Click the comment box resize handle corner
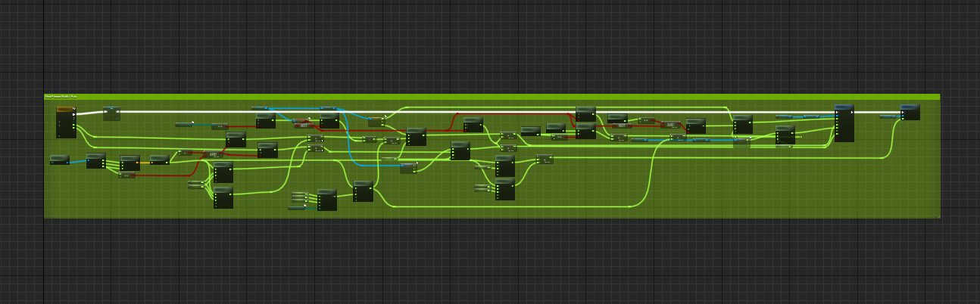Screen dimensions: 980x304 [x=938, y=216]
